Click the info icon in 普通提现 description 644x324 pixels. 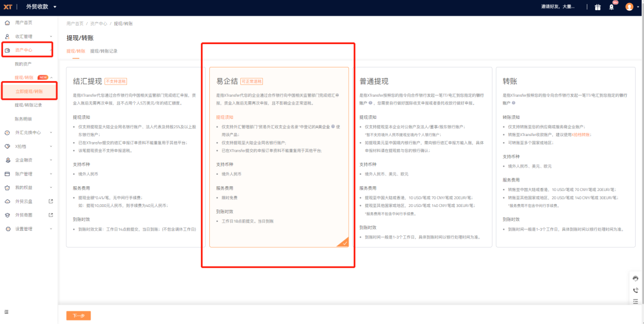(370, 103)
